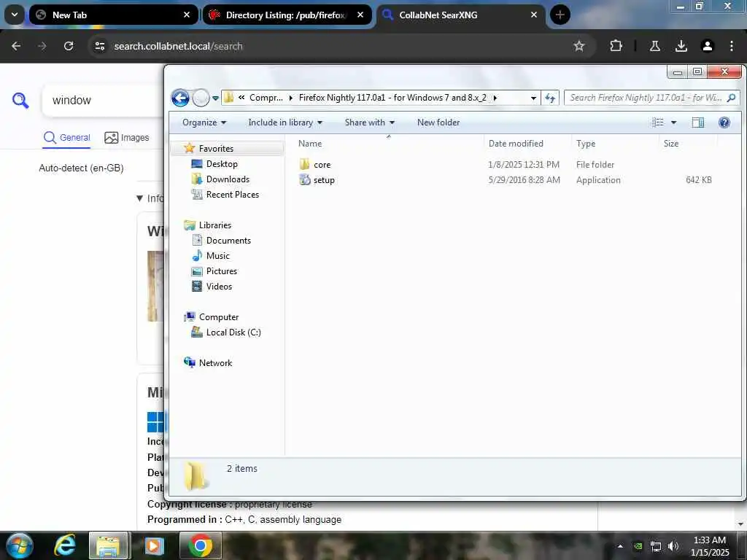Open Explorer help icon
Viewport: 747px width, 560px height.
(724, 122)
